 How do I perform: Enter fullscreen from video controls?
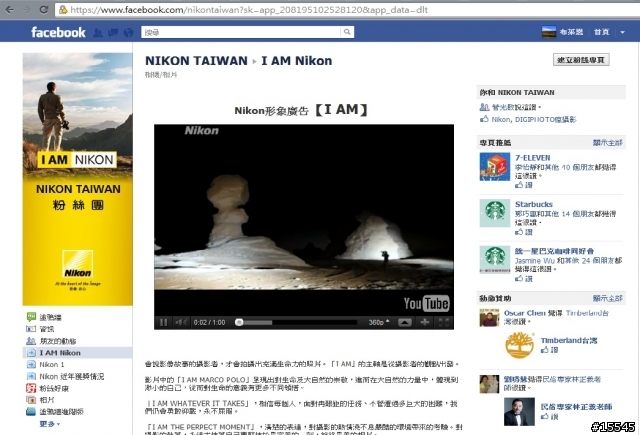tap(444, 322)
